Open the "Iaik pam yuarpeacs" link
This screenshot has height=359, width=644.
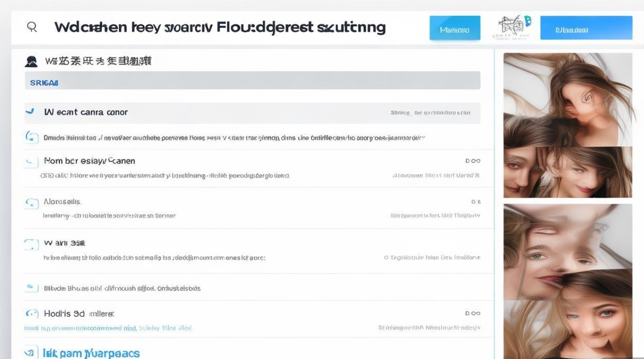[x=91, y=353]
